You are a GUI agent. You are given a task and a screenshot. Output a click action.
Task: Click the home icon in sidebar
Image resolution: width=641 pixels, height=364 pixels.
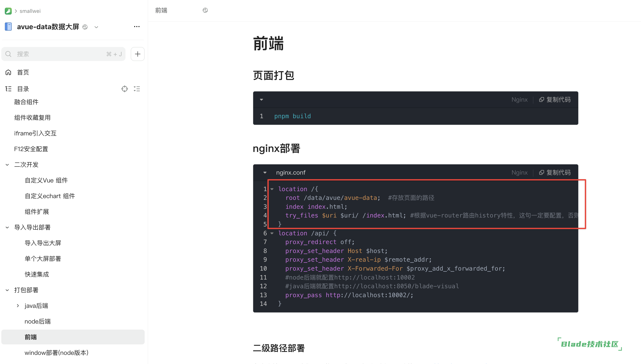(x=8, y=72)
